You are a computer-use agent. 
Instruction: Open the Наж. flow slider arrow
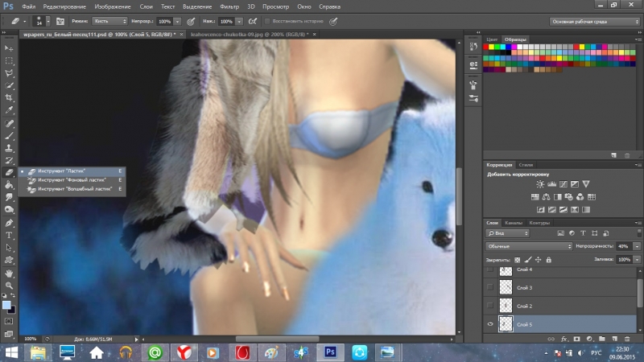[239, 22]
